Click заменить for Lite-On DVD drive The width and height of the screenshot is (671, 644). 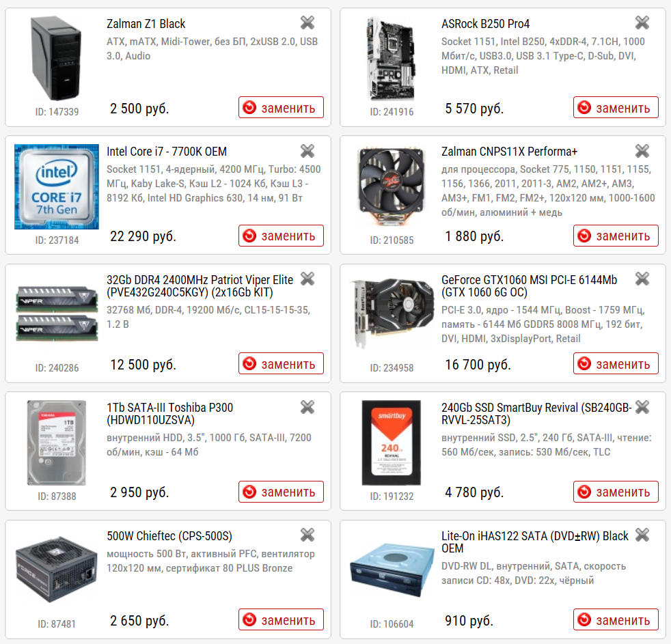616,619
